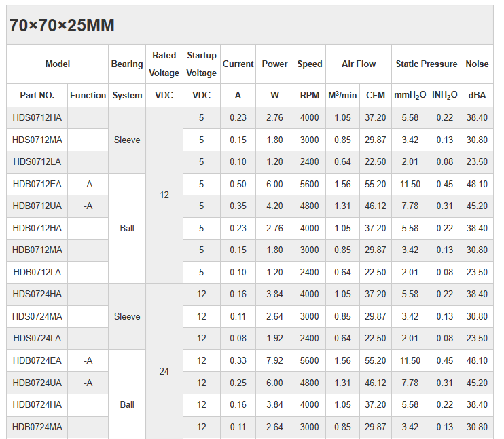Click part number HDB0712UA

[x=37, y=206]
